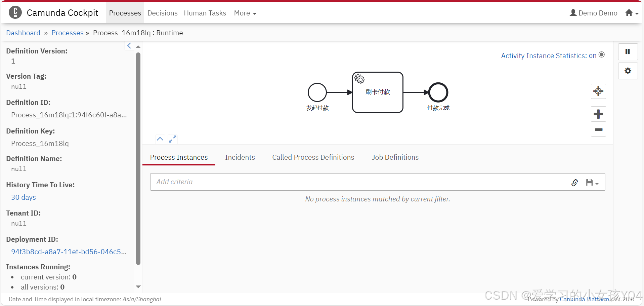Open the More navigation dropdown

[245, 13]
